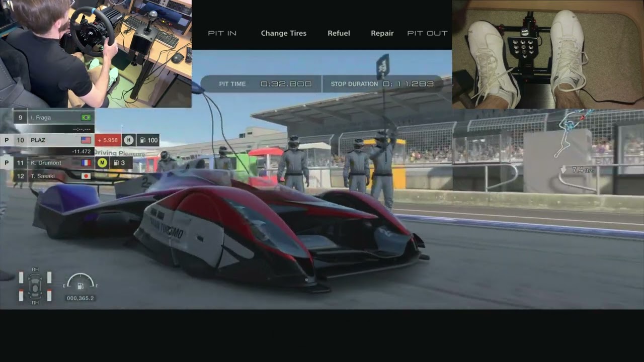Image resolution: width=644 pixels, height=362 pixels.
Task: Click the rear-left tire wear bar
Action: tap(21, 296)
